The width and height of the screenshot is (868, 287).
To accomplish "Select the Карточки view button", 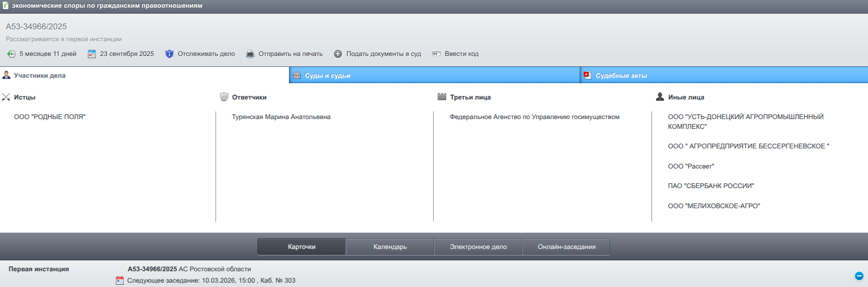I will [301, 247].
